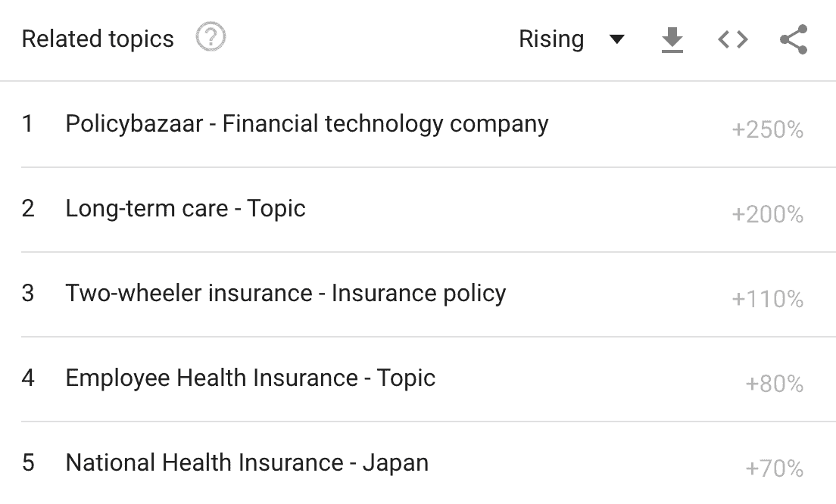Click the dropdown triangle next to Rising
The height and width of the screenshot is (504, 836).
(x=617, y=39)
